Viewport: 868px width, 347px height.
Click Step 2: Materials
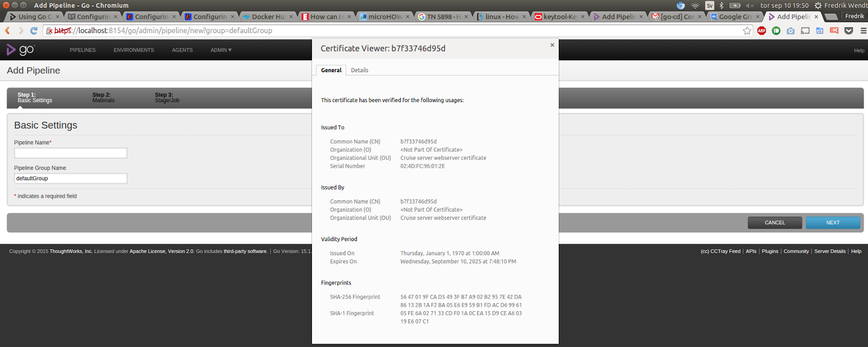103,98
